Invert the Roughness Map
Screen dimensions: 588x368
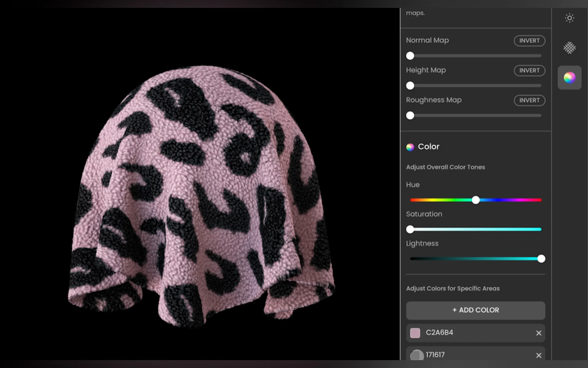[529, 101]
